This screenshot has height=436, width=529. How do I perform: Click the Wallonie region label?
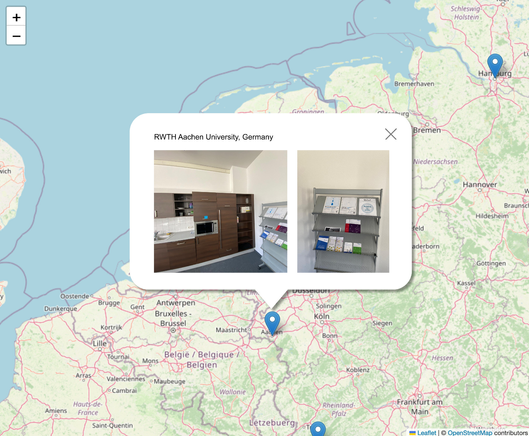[x=232, y=392]
